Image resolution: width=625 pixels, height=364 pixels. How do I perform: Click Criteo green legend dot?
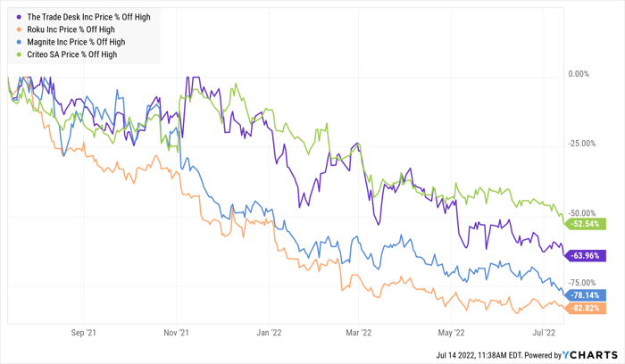(x=20, y=54)
